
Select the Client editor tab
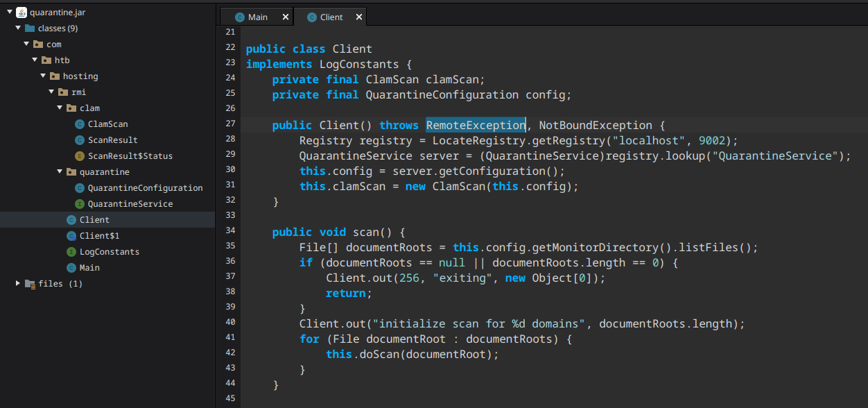pyautogui.click(x=331, y=17)
